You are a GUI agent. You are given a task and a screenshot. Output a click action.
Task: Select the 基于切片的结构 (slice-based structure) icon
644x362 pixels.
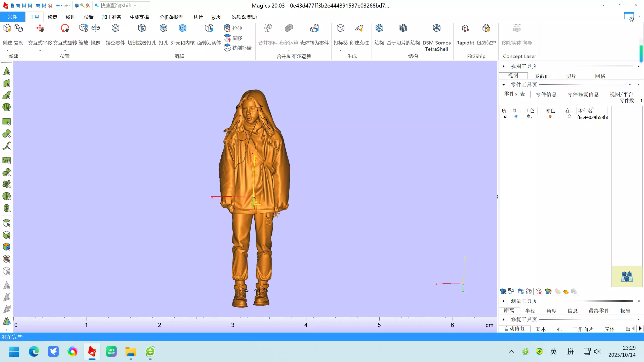tap(403, 28)
